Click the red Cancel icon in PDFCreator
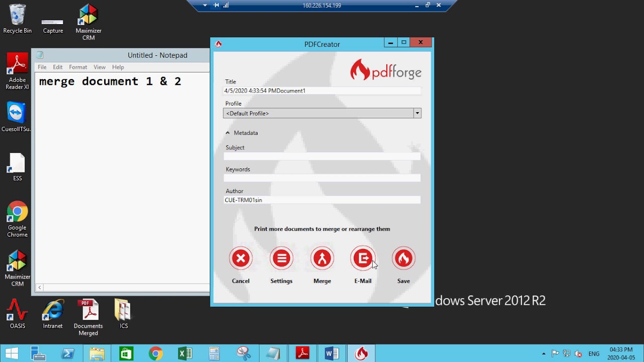The image size is (644, 362). (x=240, y=258)
